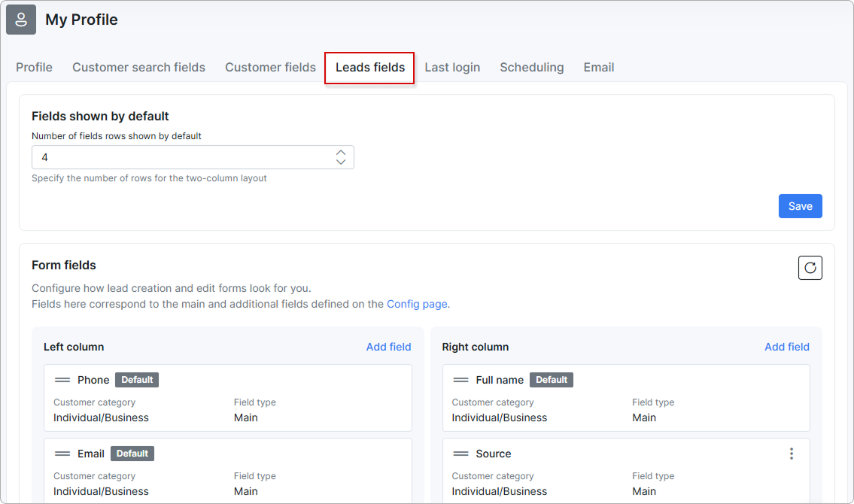Switch to Customer fields tab
Screen dimensions: 854x504
(270, 67)
